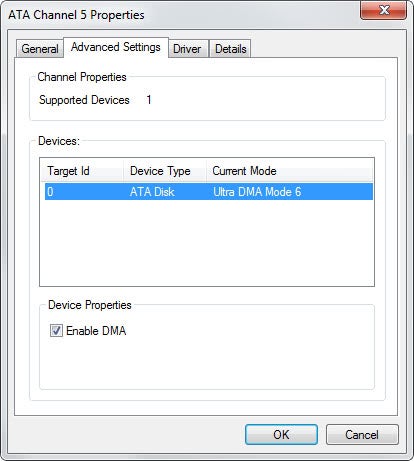414x461 pixels.
Task: Click empty area of the Devices list
Action: [x=207, y=243]
